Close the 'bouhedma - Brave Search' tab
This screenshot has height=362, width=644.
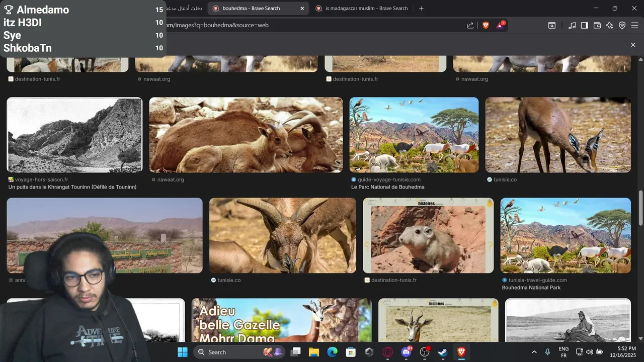pos(302,9)
